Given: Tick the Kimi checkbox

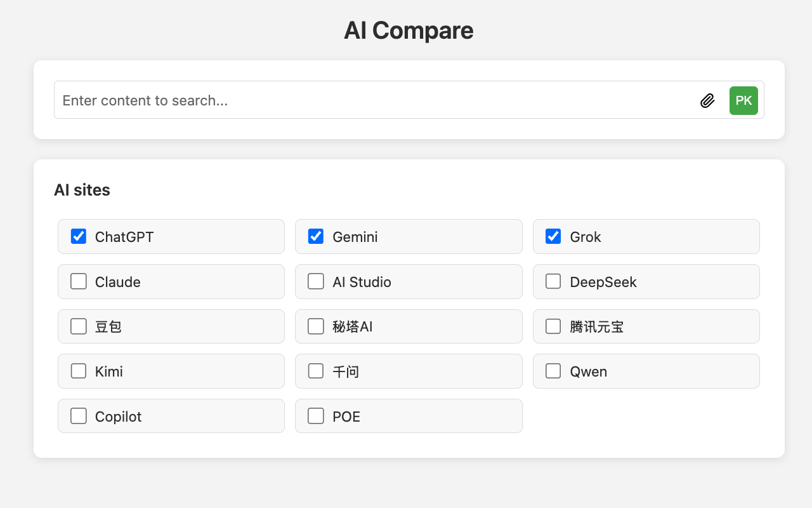Looking at the screenshot, I should [79, 371].
